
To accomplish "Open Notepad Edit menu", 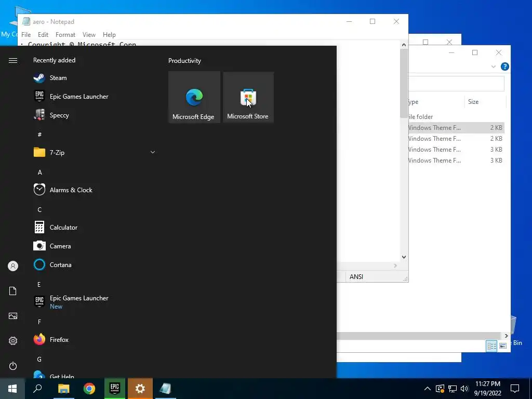I will 43,35.
